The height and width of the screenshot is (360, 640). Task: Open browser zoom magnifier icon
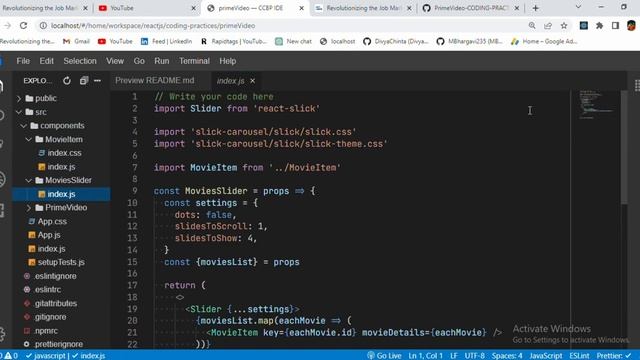(x=532, y=26)
